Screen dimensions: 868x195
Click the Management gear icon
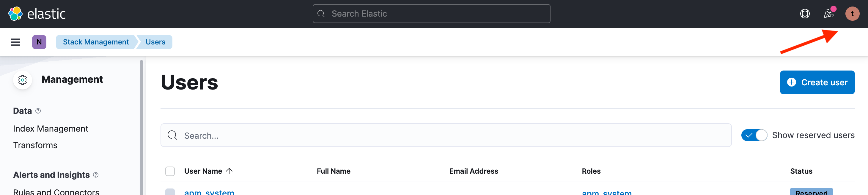click(23, 80)
